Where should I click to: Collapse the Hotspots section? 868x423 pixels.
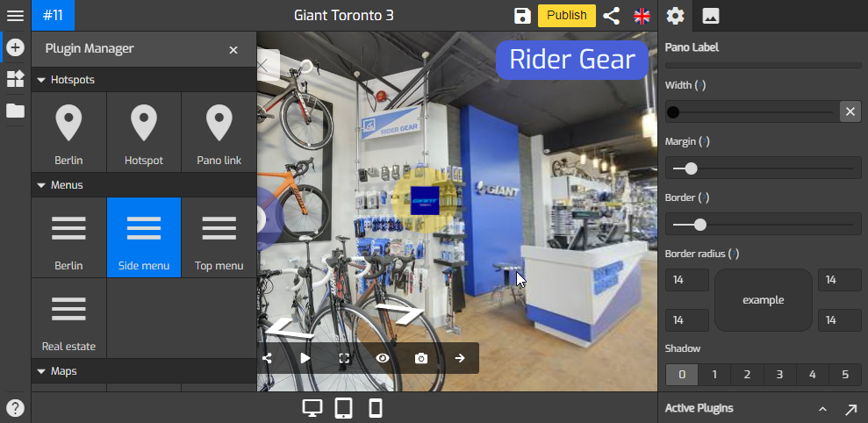pyautogui.click(x=41, y=80)
